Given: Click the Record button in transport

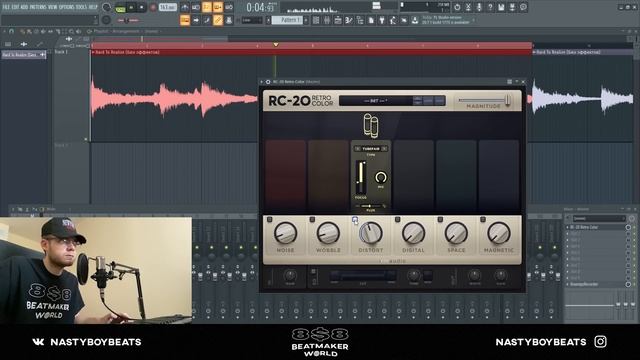Looking at the screenshot, I should [x=153, y=7].
